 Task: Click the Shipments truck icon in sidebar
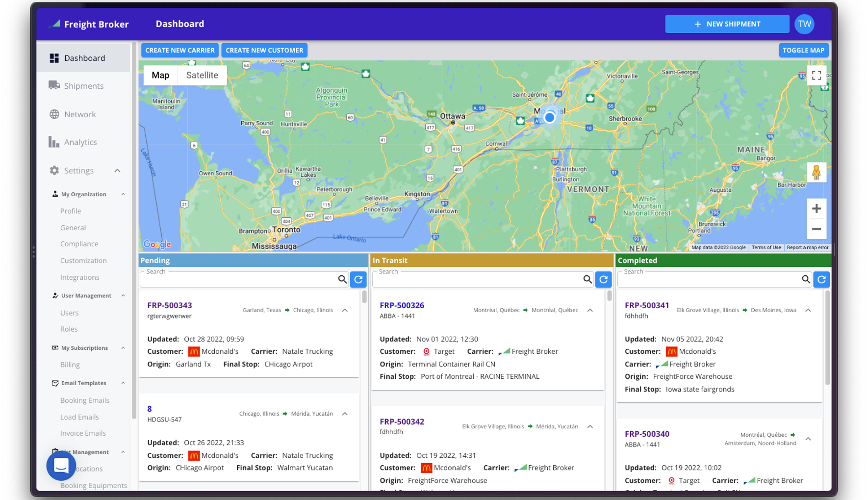click(x=54, y=85)
